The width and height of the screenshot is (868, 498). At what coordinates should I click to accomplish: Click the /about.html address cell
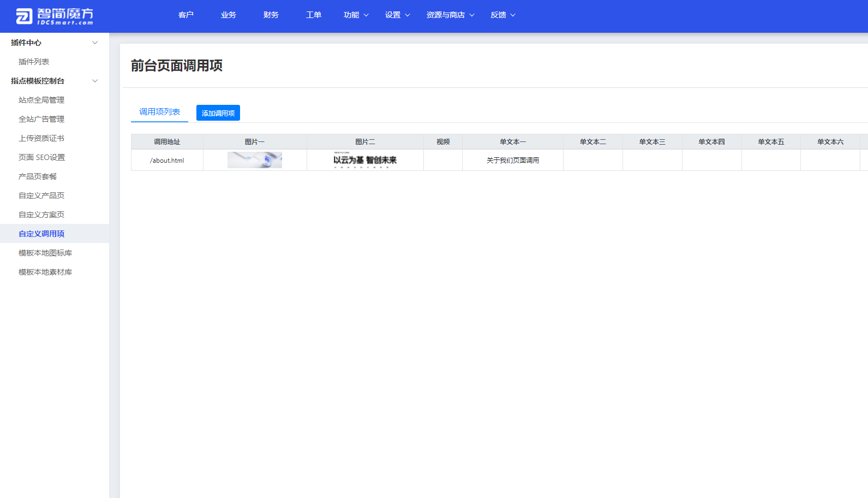[x=167, y=161]
